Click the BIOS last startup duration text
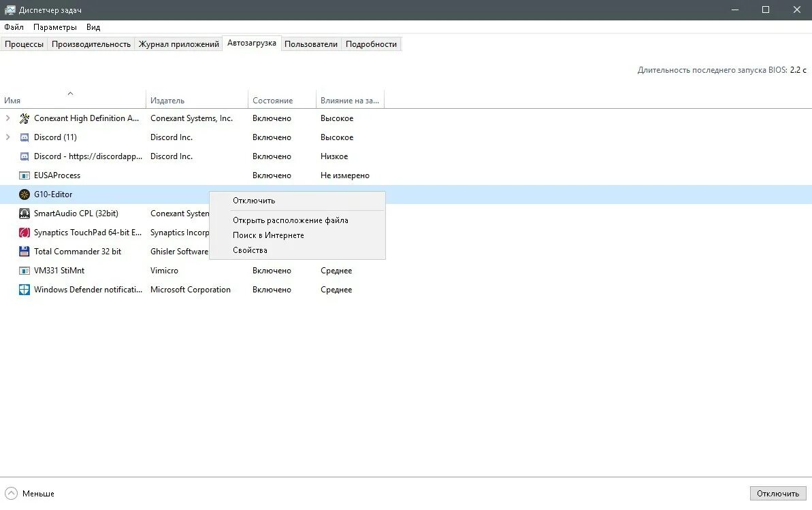This screenshot has height=510, width=812. coord(722,70)
